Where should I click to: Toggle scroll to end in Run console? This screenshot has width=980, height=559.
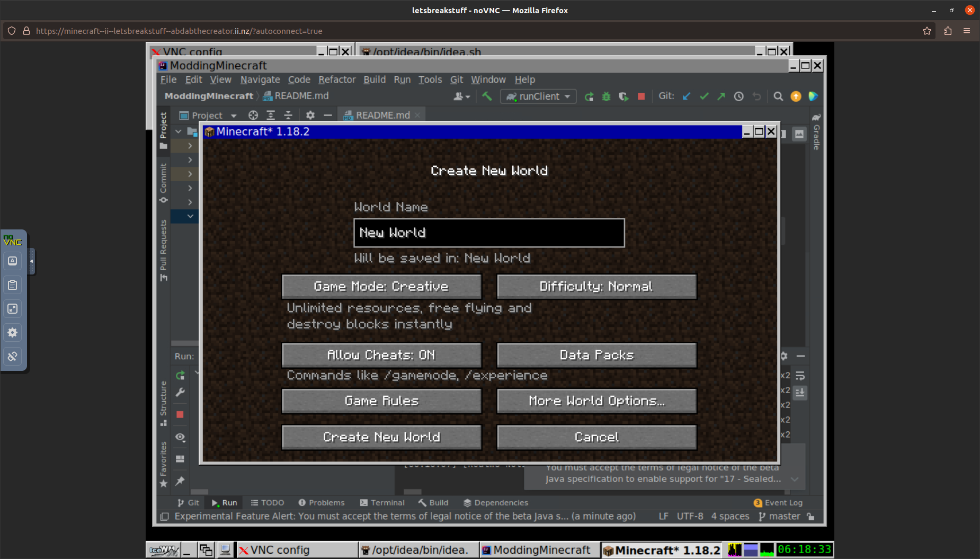point(800,393)
